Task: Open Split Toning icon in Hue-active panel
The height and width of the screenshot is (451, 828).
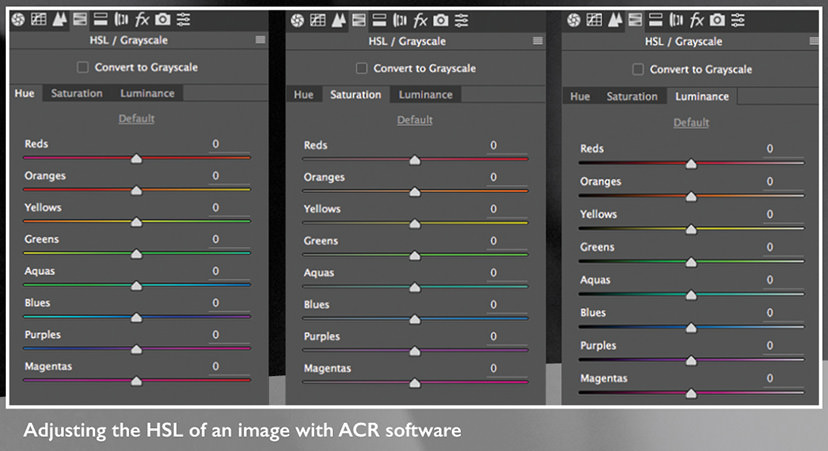Action: (x=100, y=20)
